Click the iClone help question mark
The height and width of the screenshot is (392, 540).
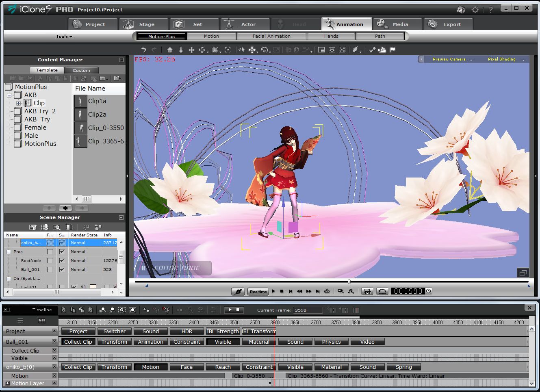(491, 9)
